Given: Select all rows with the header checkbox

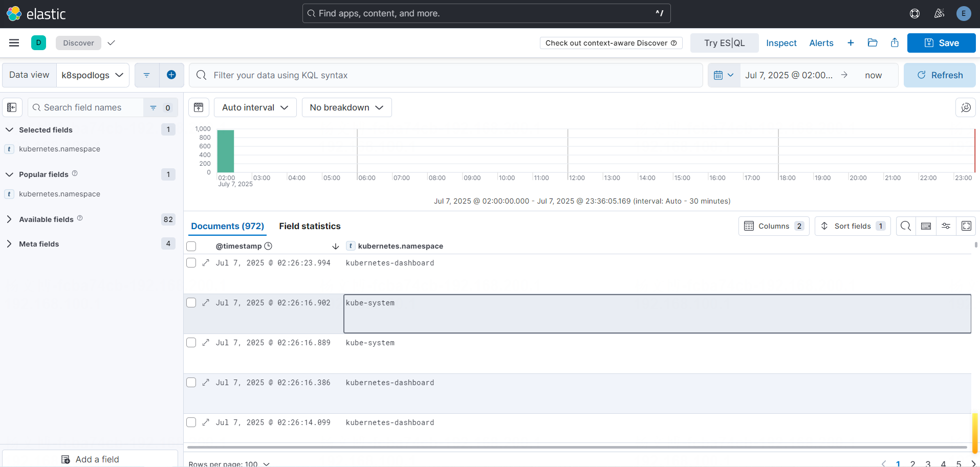Looking at the screenshot, I should click(x=191, y=246).
